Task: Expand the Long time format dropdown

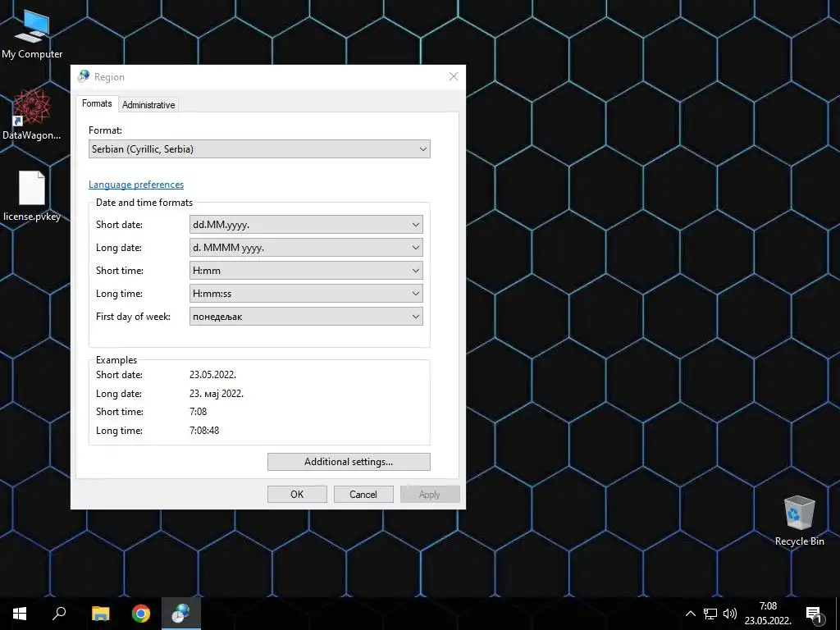Action: point(306,294)
